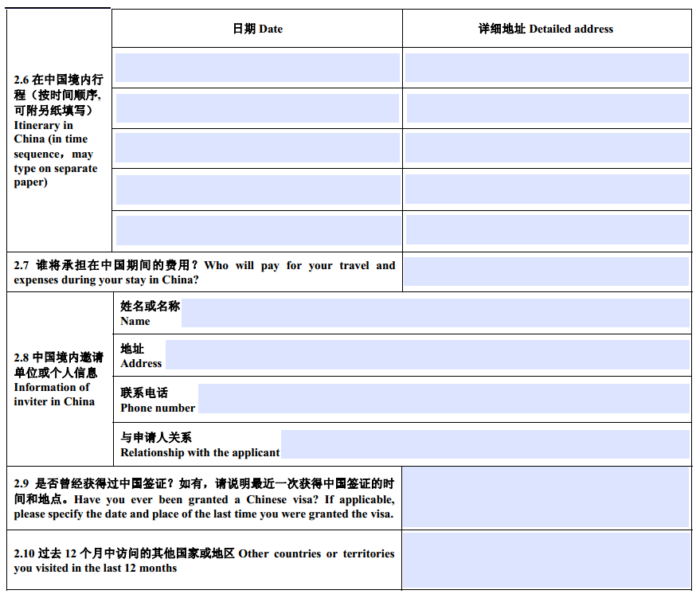Click the third Detailed address field
700x598 pixels.
pos(548,148)
